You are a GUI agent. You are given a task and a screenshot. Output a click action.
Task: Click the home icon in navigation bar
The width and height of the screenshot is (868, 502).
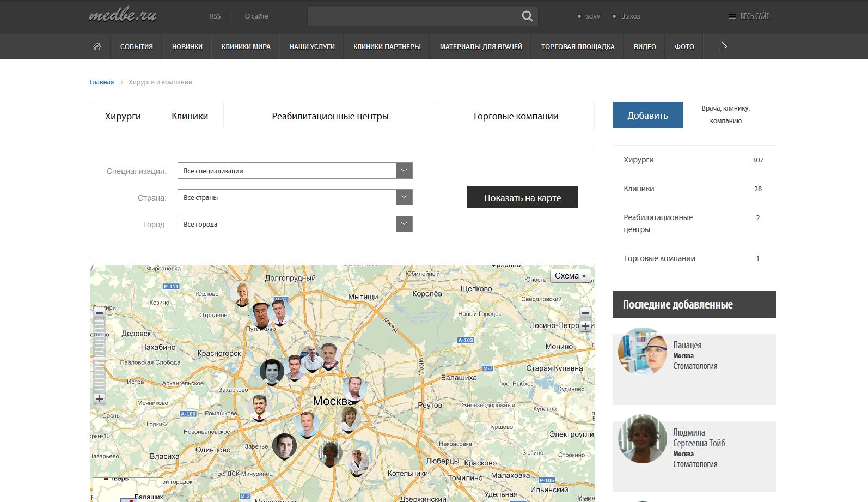(97, 46)
